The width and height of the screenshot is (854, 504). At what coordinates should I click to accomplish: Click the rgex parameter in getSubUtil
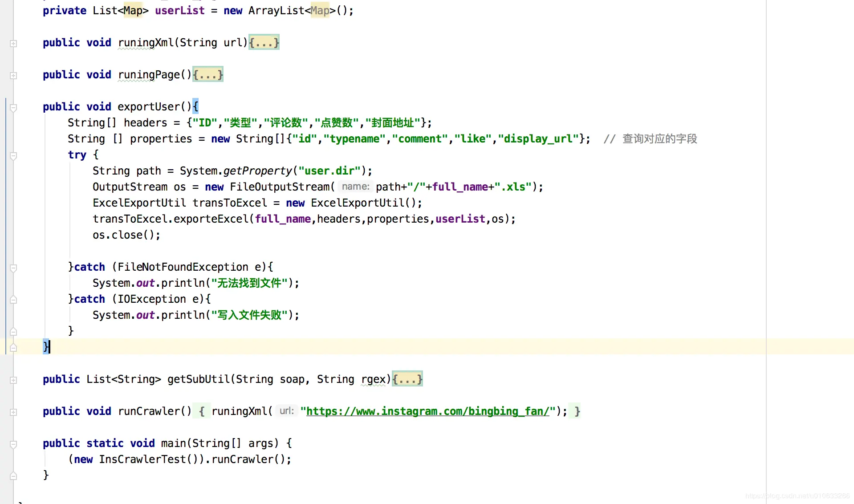(x=373, y=379)
